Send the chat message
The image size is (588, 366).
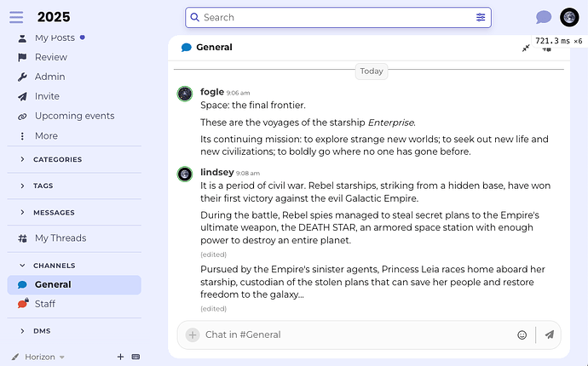(550, 335)
